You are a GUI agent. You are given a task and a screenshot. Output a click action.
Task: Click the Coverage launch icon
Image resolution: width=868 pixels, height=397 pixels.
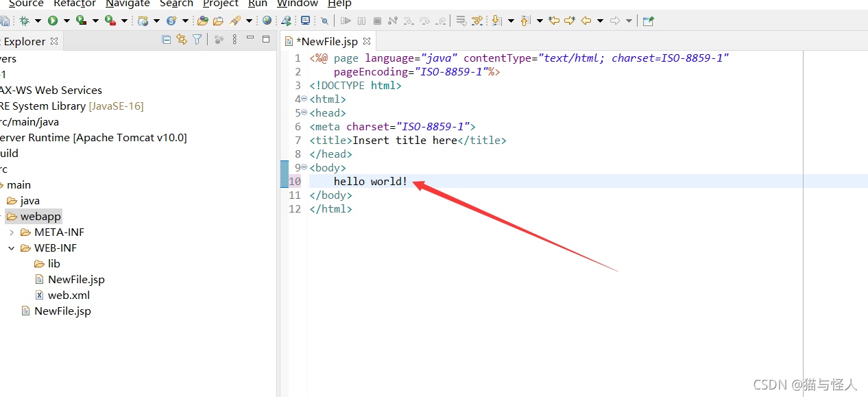click(x=81, y=21)
